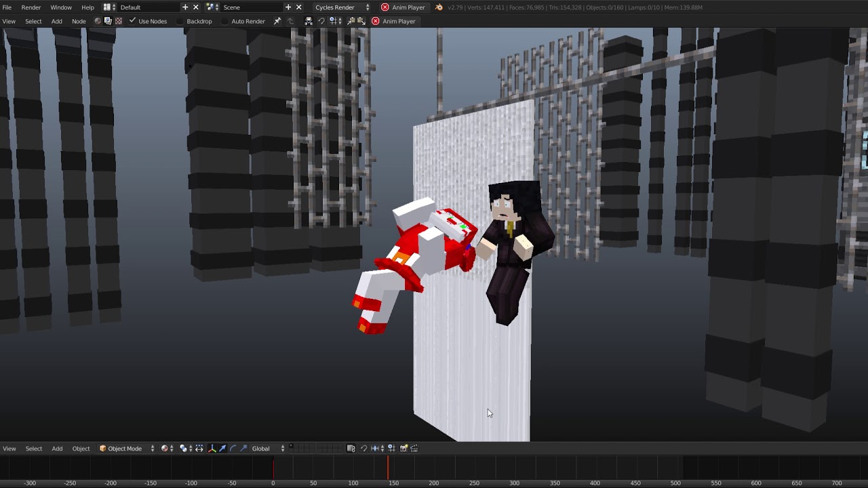Select the material node tree type icon
This screenshot has width=868, height=488.
pyautogui.click(x=98, y=21)
